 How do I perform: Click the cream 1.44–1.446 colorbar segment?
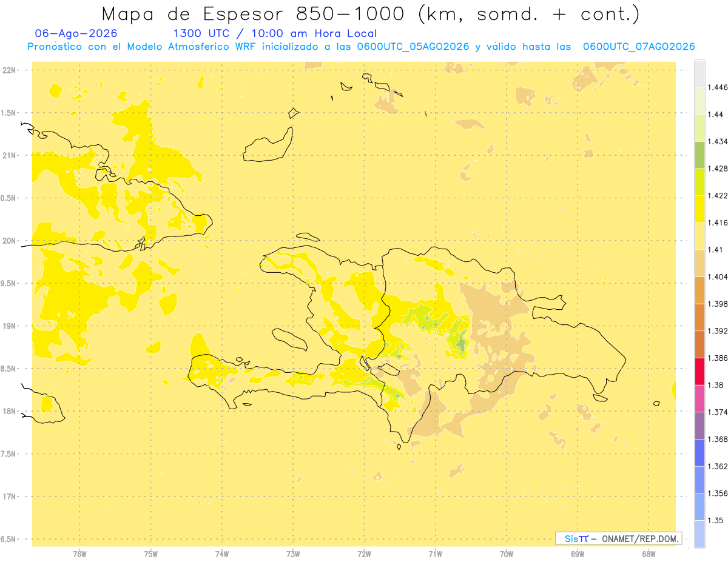coord(699,101)
